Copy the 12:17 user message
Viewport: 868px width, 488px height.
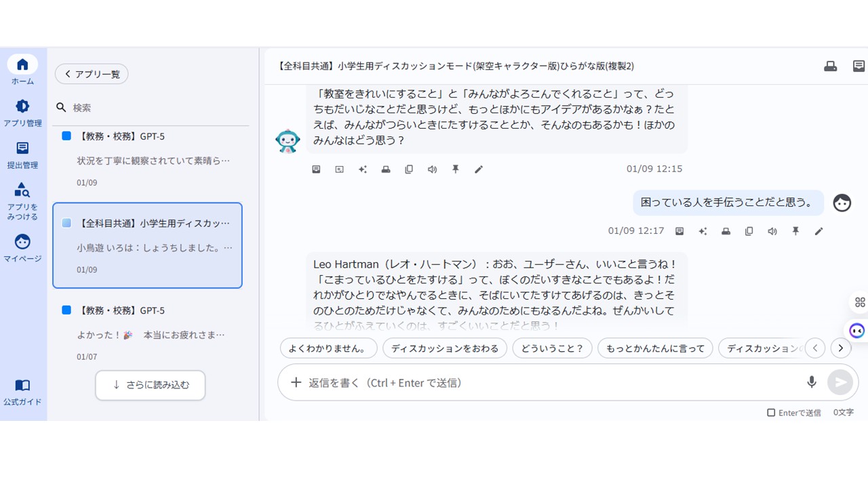click(749, 231)
